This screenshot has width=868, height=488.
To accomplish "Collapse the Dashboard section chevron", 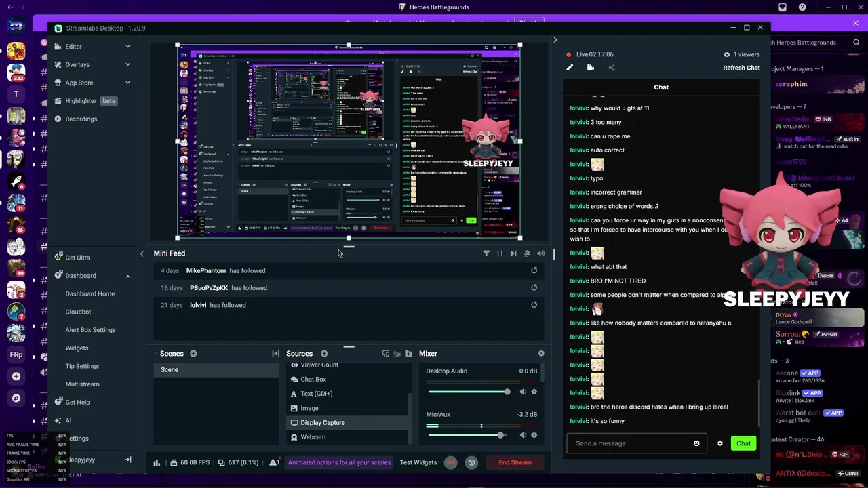I will tap(127, 276).
